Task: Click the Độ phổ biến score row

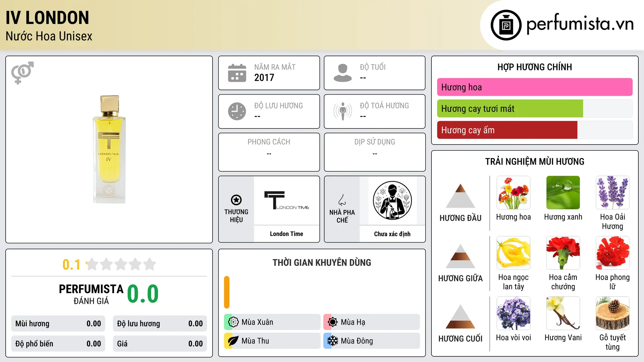Action: point(58,343)
